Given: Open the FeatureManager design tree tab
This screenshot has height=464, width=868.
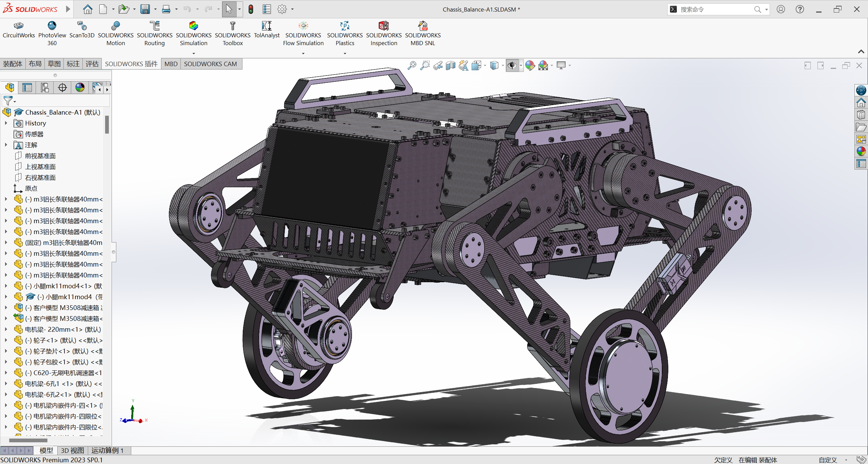Looking at the screenshot, I should [x=9, y=88].
